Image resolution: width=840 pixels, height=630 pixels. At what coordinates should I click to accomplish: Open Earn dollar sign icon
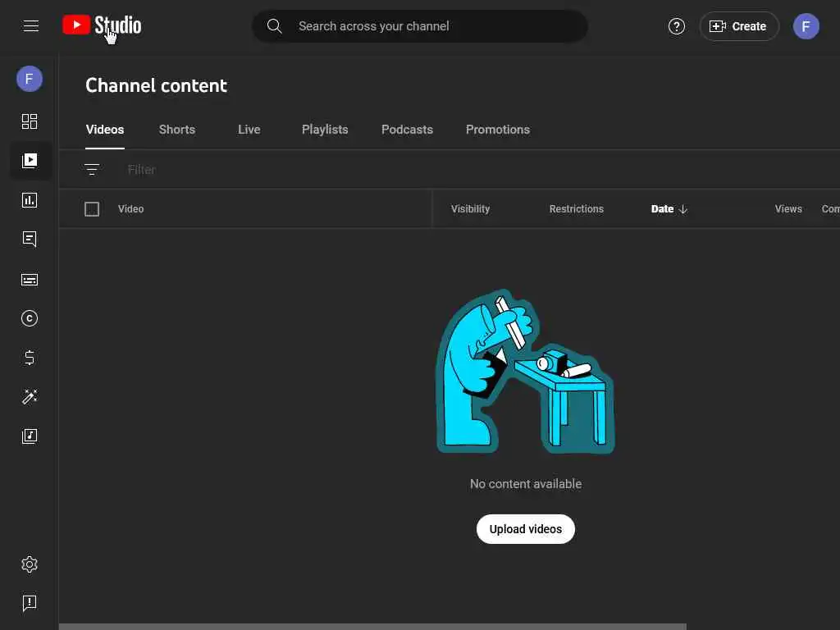point(30,358)
